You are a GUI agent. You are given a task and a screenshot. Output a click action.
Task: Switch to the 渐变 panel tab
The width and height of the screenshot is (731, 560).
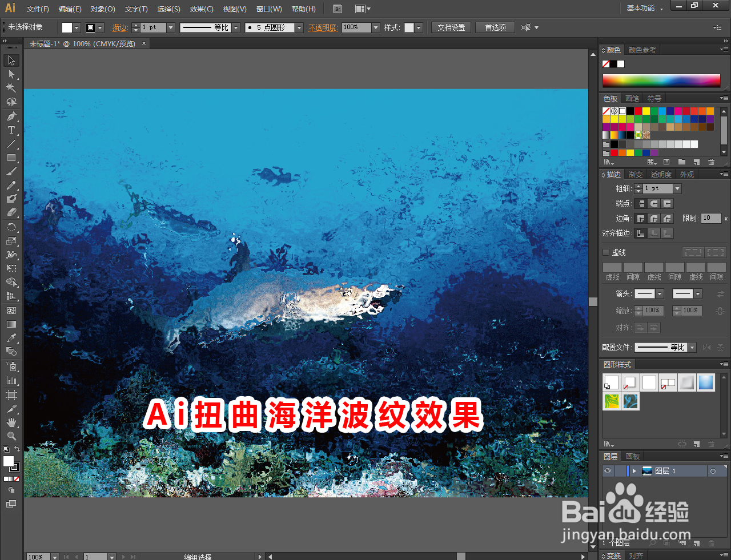click(635, 174)
